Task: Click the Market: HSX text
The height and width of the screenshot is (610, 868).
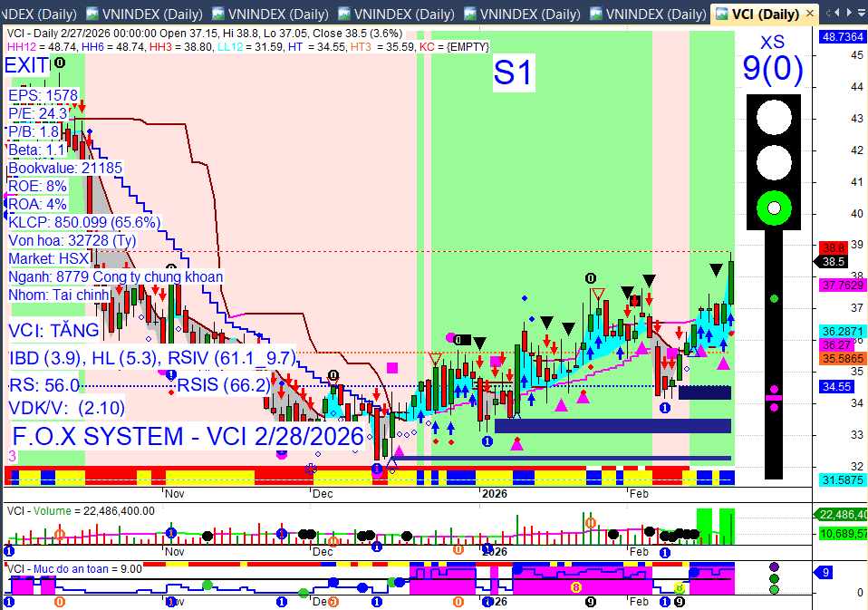Action: tap(49, 258)
